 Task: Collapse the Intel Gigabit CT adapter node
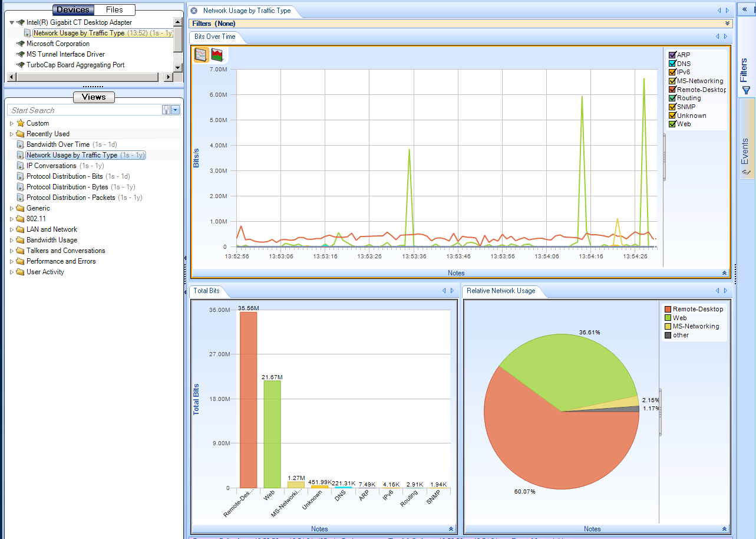pyautogui.click(x=12, y=22)
